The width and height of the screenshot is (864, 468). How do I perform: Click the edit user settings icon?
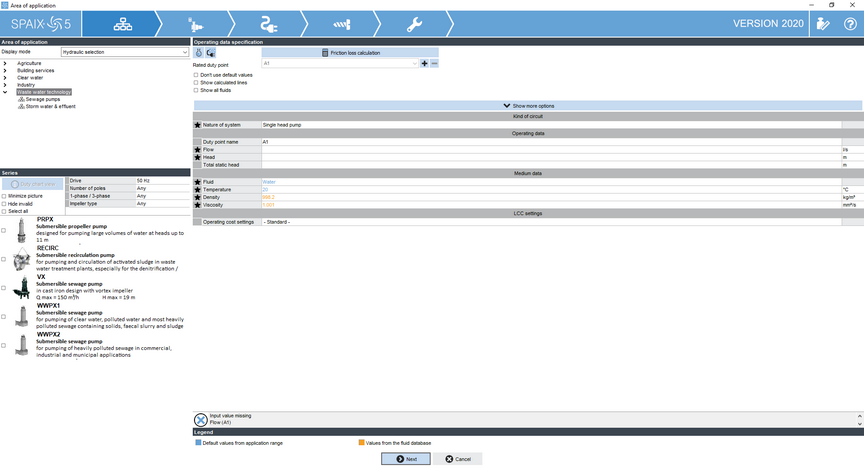point(823,24)
